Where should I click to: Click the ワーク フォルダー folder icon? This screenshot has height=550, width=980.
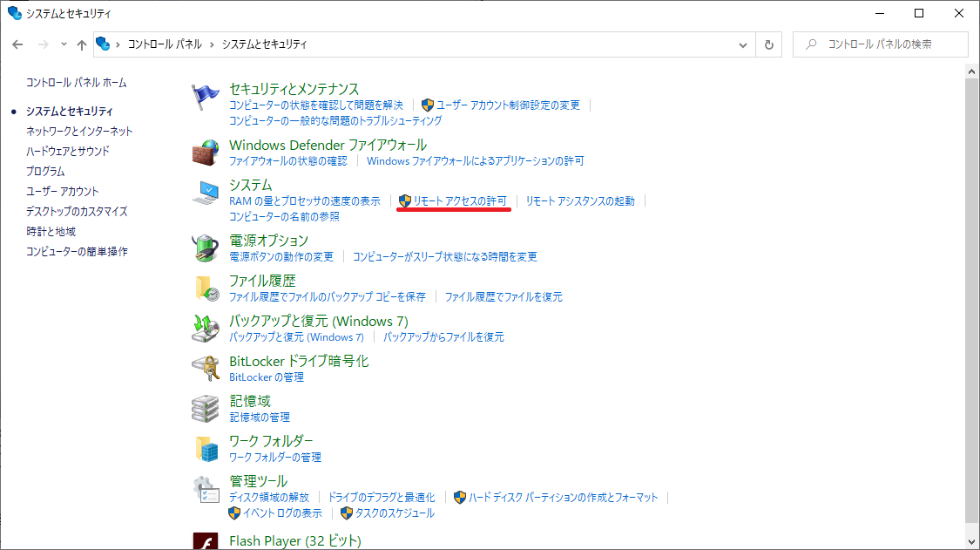(x=206, y=449)
